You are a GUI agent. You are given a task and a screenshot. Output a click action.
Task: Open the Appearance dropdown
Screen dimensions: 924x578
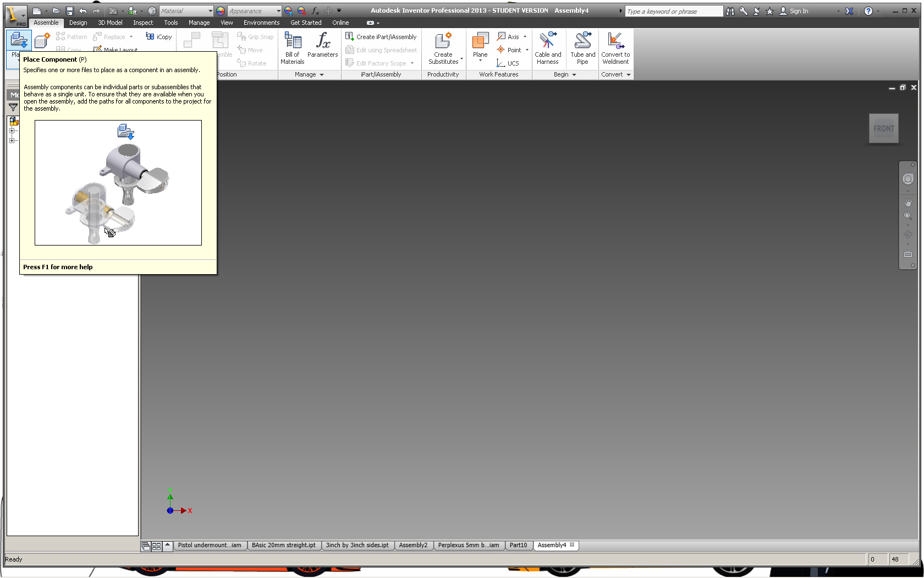click(x=255, y=11)
